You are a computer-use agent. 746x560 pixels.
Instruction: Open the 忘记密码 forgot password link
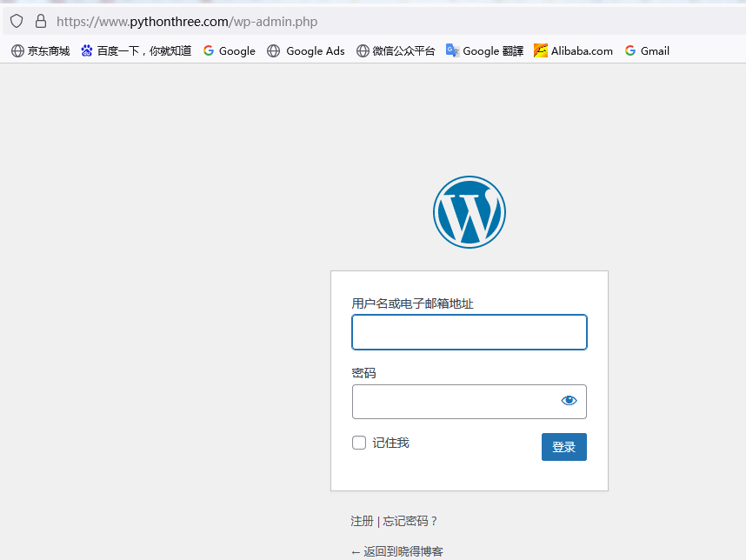410,521
